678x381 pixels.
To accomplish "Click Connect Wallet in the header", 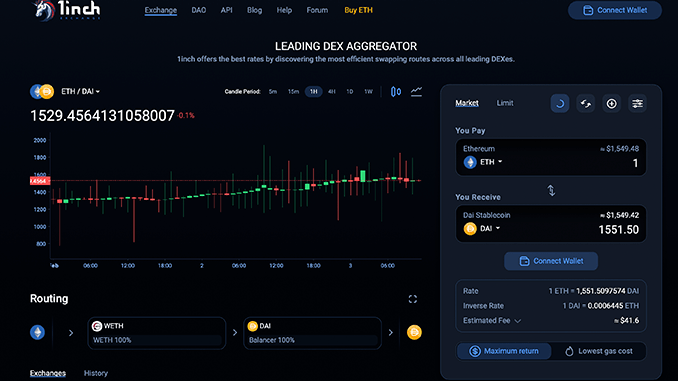I will [614, 10].
